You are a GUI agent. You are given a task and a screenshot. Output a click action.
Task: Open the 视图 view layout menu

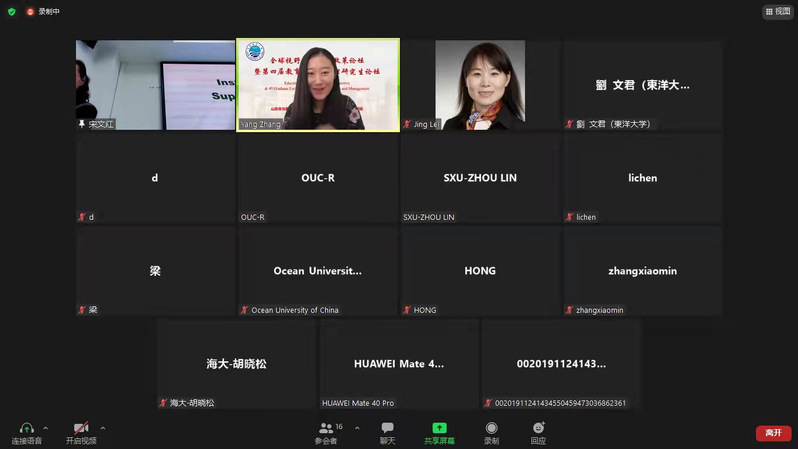point(777,12)
